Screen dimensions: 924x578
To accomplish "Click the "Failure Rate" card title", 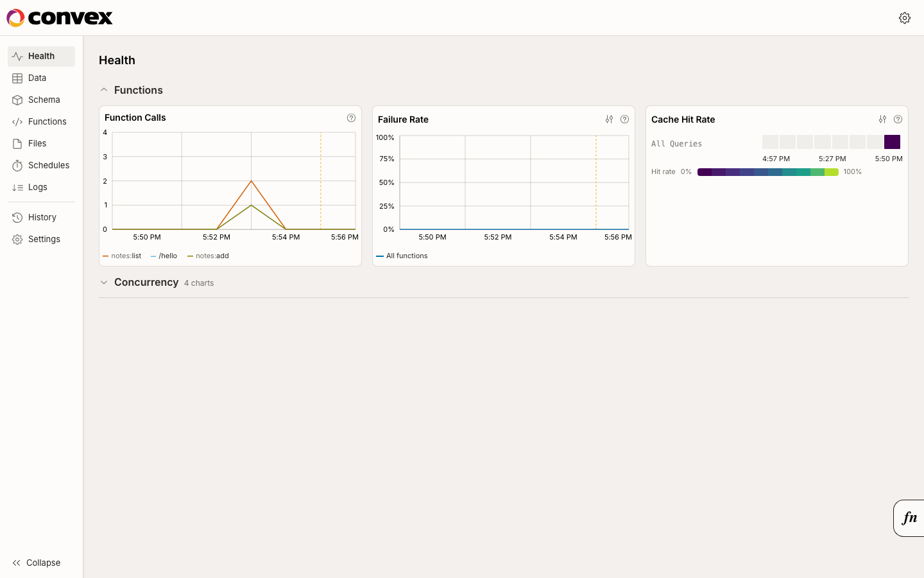I will (403, 119).
